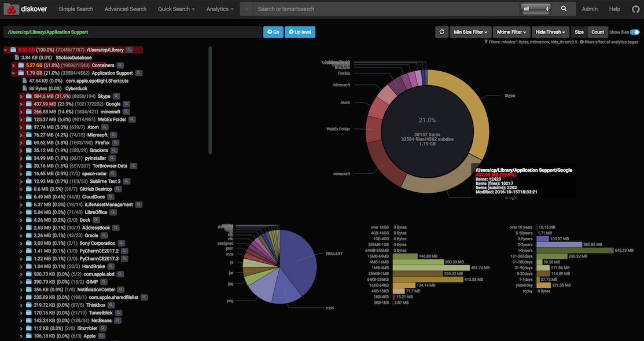This screenshot has height=341, width=644.
Task: Click the magnifier icon next to Containers
Action: pyautogui.click(x=120, y=65)
